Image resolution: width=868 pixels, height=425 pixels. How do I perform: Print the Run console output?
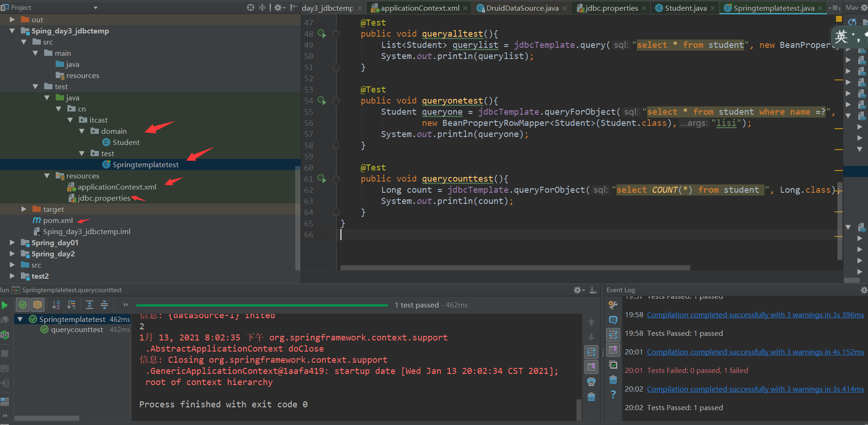[591, 382]
